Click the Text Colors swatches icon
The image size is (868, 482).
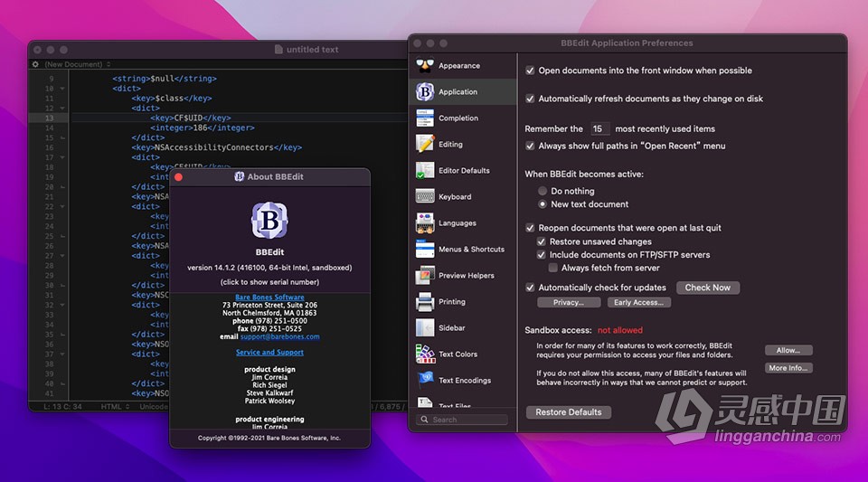pos(425,354)
